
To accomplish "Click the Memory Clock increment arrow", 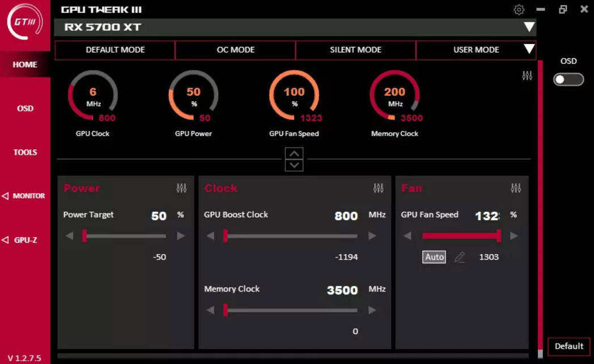I will (374, 310).
